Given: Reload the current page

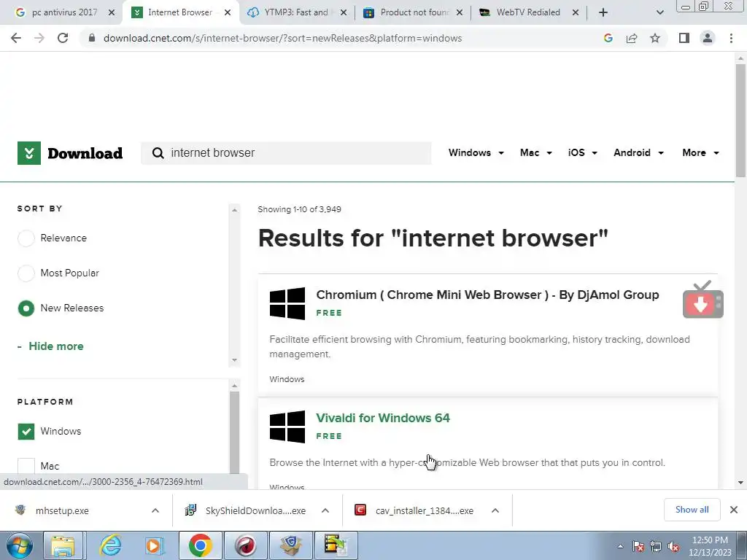Looking at the screenshot, I should [63, 38].
